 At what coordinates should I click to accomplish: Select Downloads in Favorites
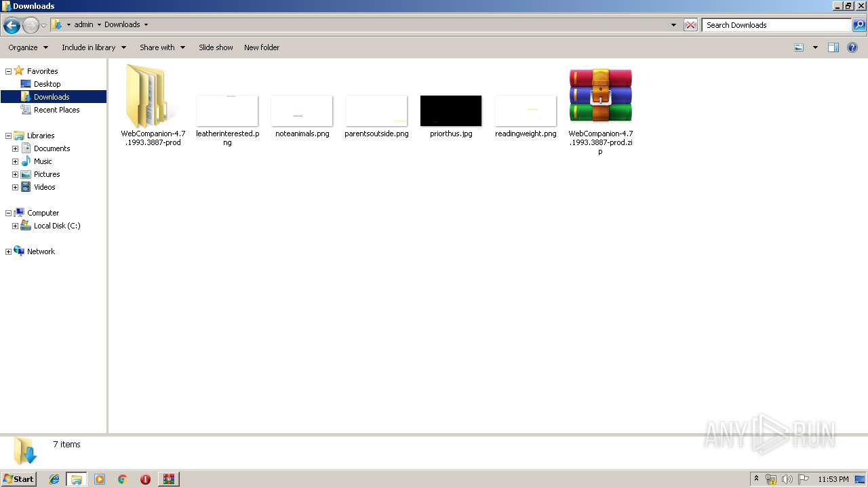[52, 97]
